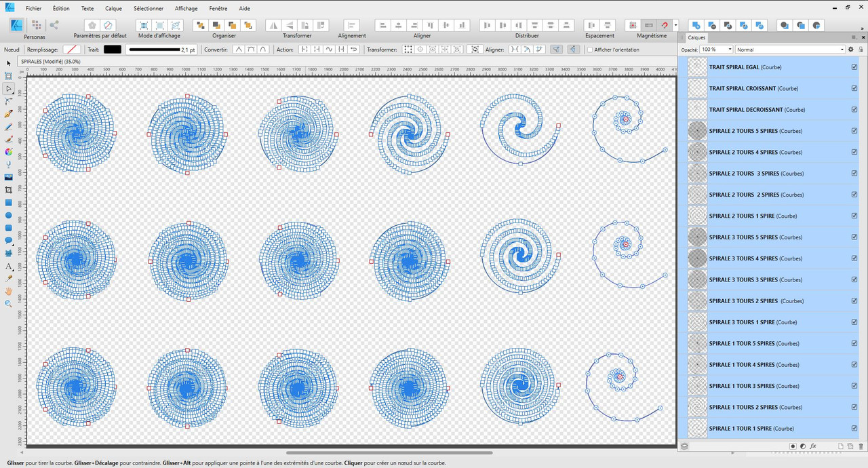
Task: Convert node to smooth
Action: (x=252, y=50)
